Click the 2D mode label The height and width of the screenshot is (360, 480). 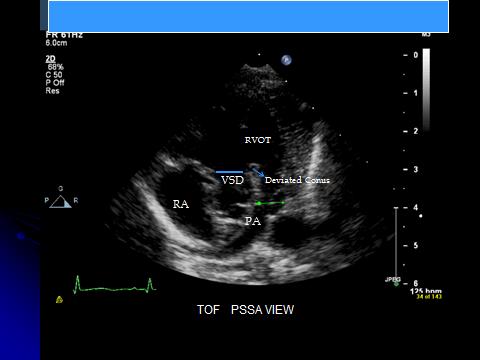[50, 59]
